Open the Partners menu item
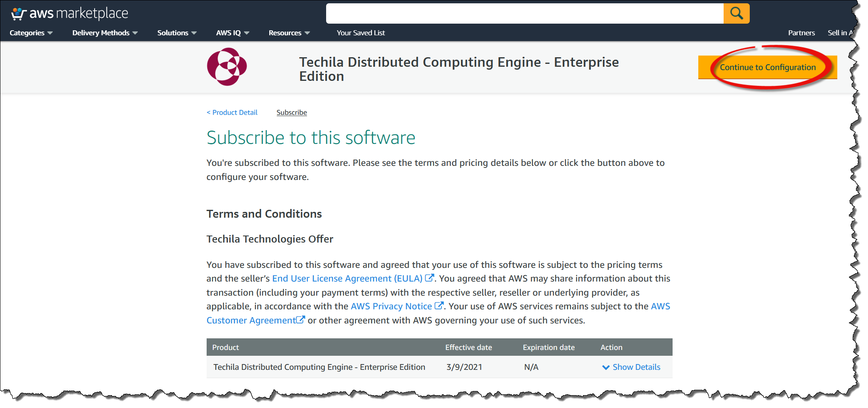 click(801, 33)
